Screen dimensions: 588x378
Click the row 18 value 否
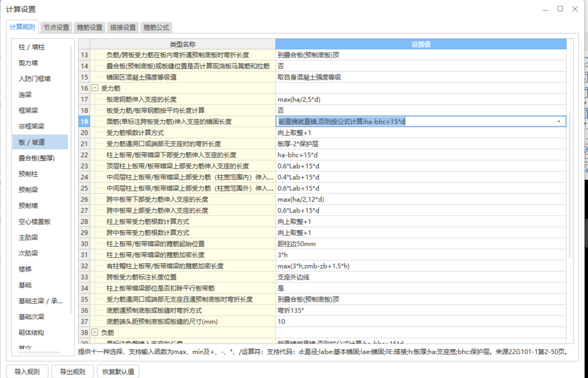coord(421,110)
